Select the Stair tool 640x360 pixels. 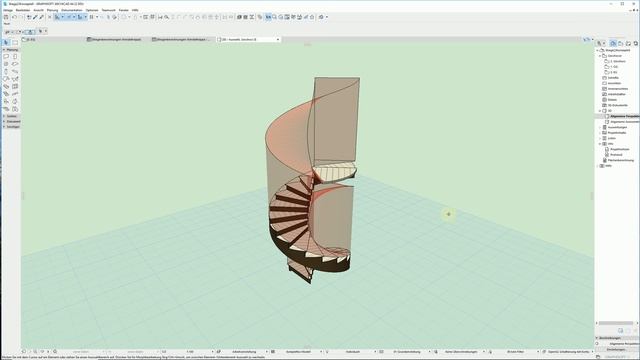click(6, 93)
